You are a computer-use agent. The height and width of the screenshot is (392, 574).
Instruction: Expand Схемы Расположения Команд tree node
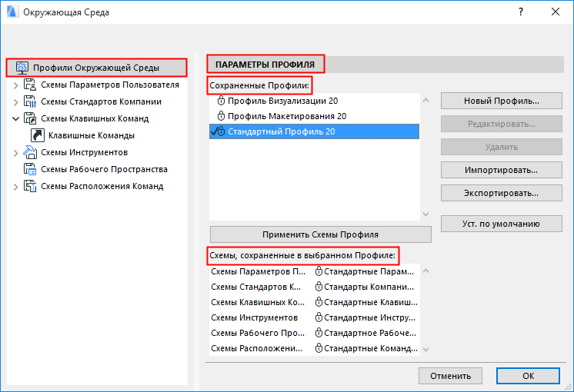click(15, 187)
